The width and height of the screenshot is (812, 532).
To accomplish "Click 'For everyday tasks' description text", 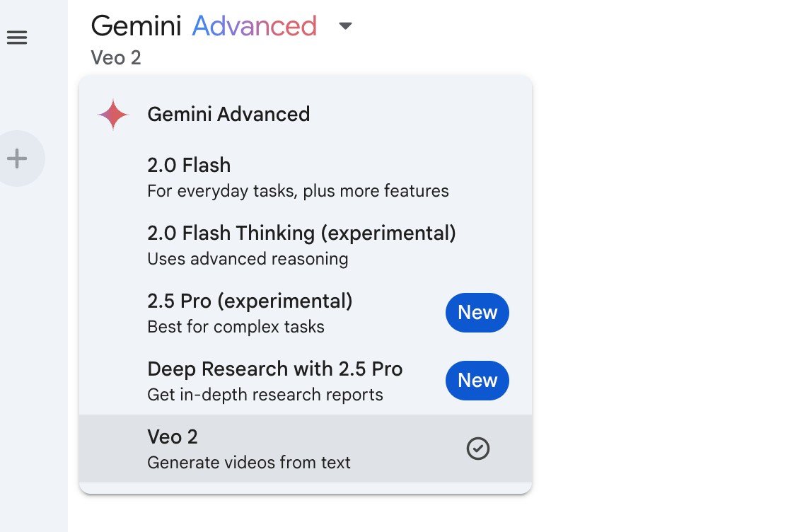I will tap(298, 190).
